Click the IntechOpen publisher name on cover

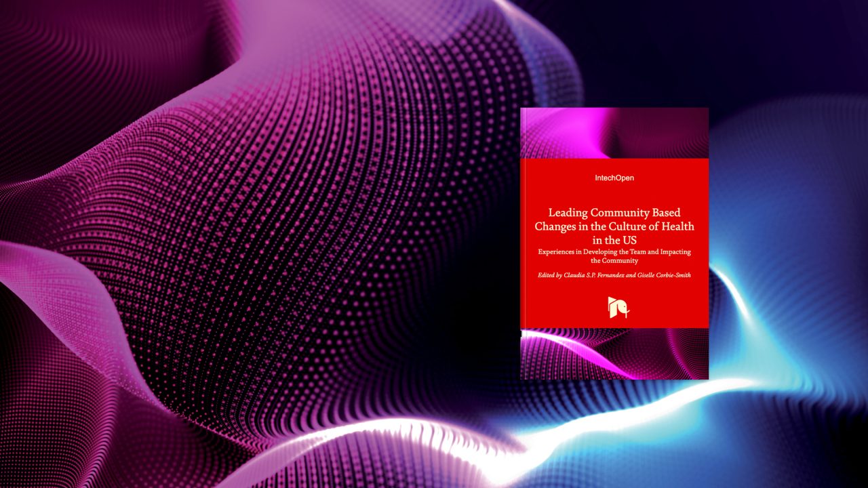tap(614, 178)
